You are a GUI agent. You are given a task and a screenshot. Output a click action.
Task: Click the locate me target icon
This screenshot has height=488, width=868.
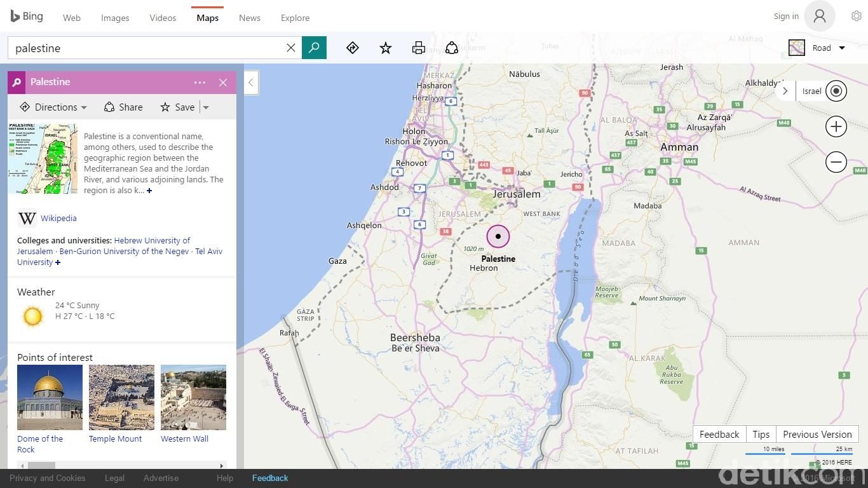tap(836, 91)
